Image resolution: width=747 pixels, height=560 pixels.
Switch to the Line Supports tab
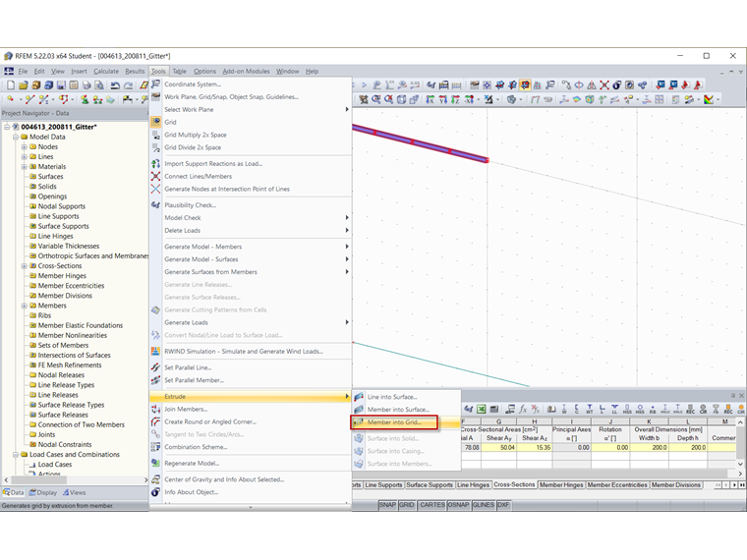click(383, 484)
